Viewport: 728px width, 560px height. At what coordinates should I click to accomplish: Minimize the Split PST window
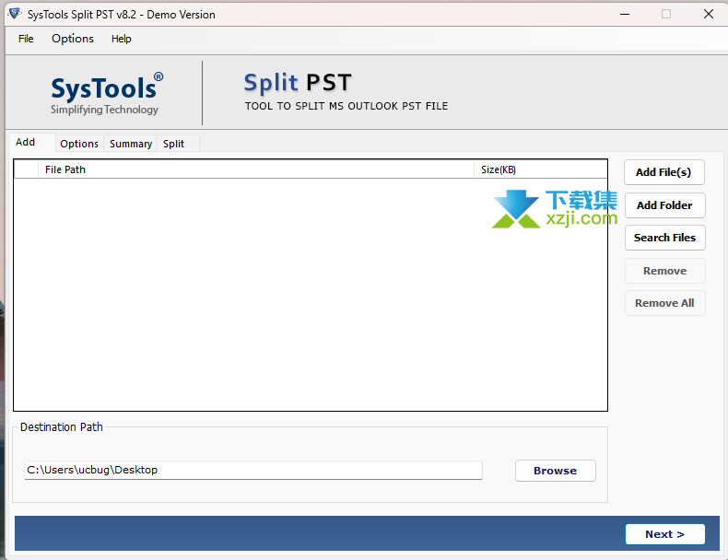click(625, 15)
